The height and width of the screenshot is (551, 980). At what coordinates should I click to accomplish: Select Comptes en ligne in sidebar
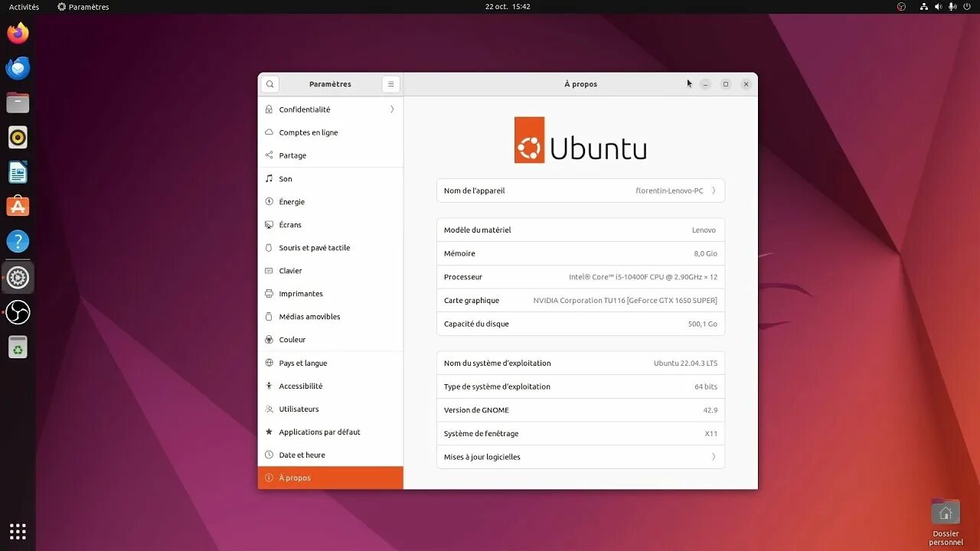pos(331,132)
